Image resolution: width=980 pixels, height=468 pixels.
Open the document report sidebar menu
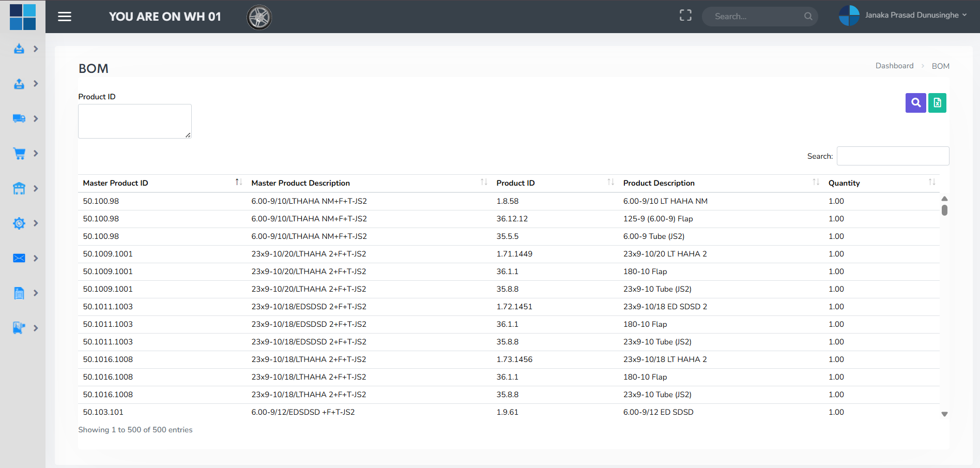(x=19, y=293)
